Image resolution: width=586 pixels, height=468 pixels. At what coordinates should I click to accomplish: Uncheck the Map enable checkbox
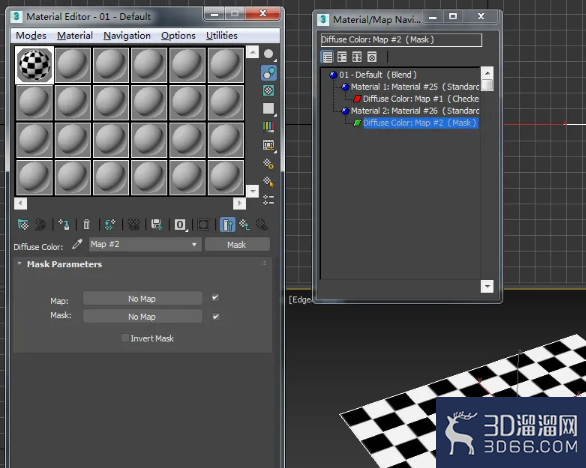tap(215, 298)
